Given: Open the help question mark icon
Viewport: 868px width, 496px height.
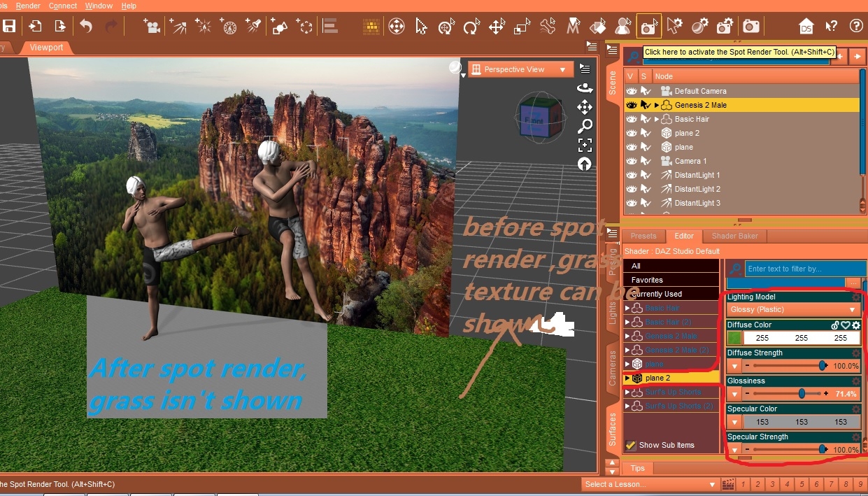Looking at the screenshot, I should [x=855, y=27].
